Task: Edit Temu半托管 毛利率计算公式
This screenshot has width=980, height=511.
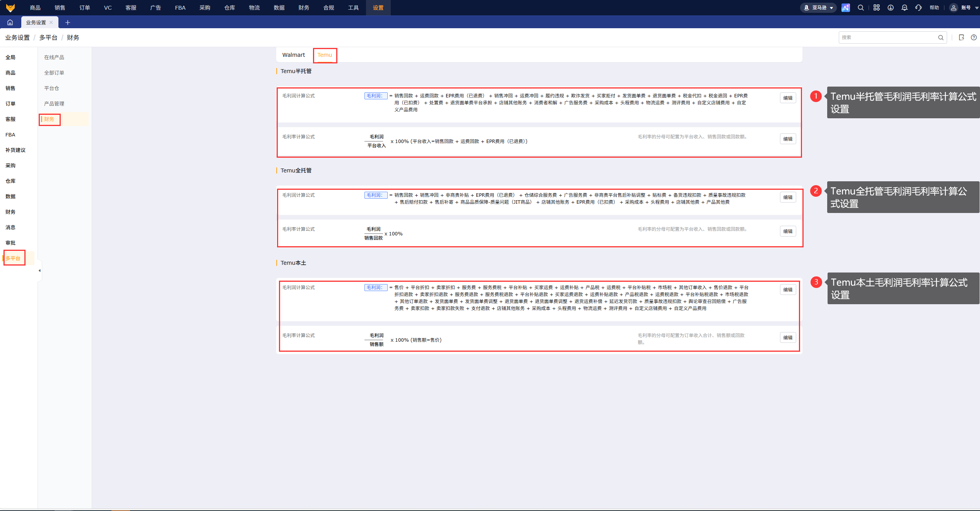Action: (x=788, y=139)
